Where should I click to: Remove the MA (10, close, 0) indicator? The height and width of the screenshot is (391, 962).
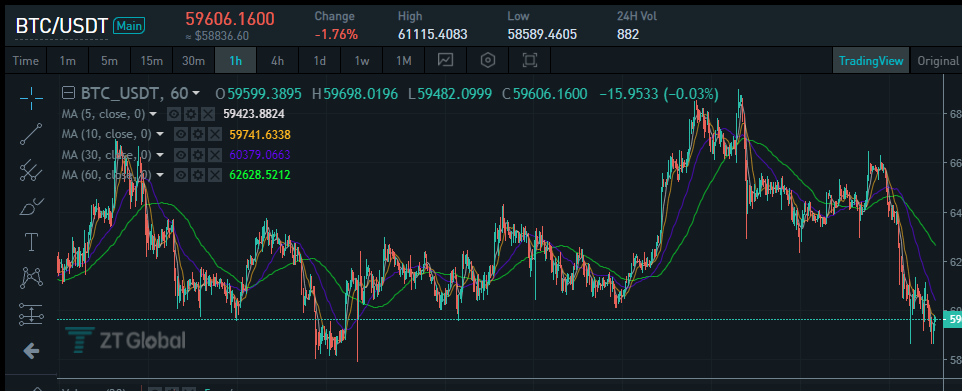click(215, 134)
